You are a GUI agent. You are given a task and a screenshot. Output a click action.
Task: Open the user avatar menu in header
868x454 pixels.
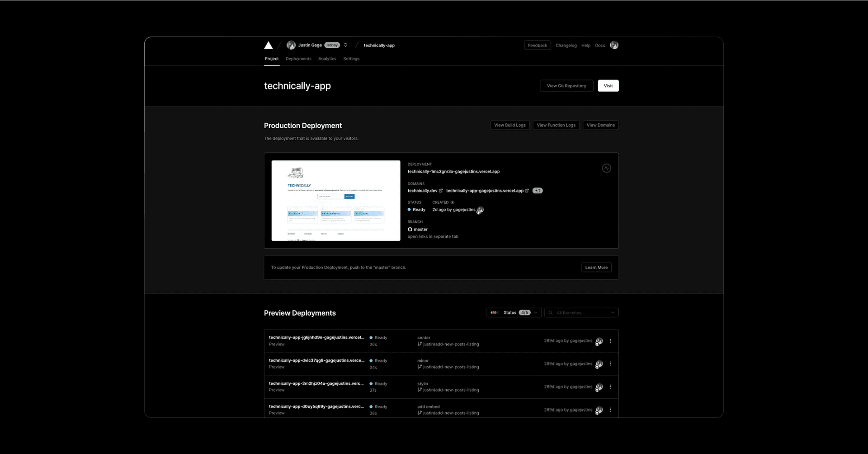coord(614,45)
